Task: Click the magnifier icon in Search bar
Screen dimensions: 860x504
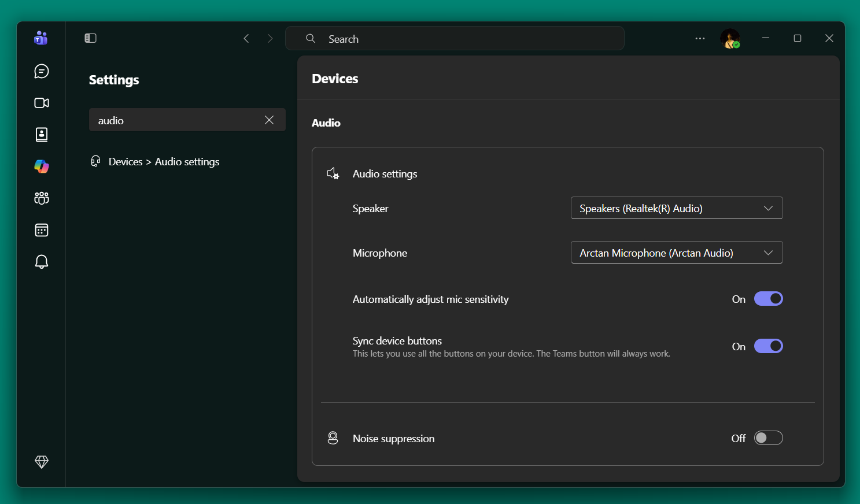Action: click(x=311, y=38)
